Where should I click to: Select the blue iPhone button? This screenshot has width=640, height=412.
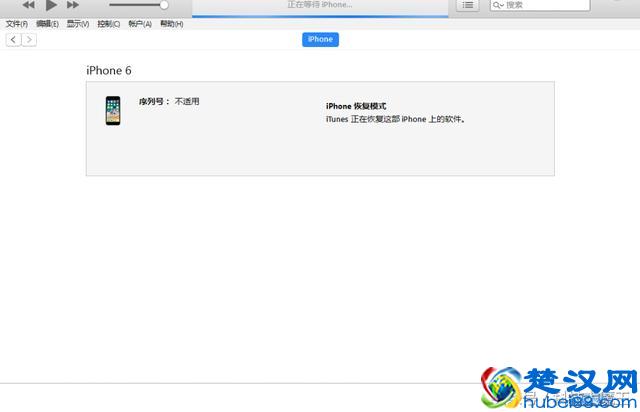(320, 40)
